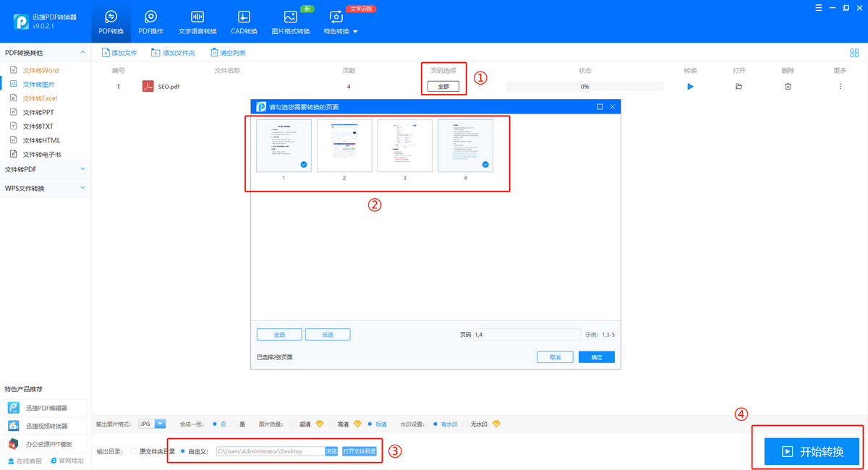Select 文件转Word in sidebar
This screenshot has height=470, width=868.
point(41,70)
